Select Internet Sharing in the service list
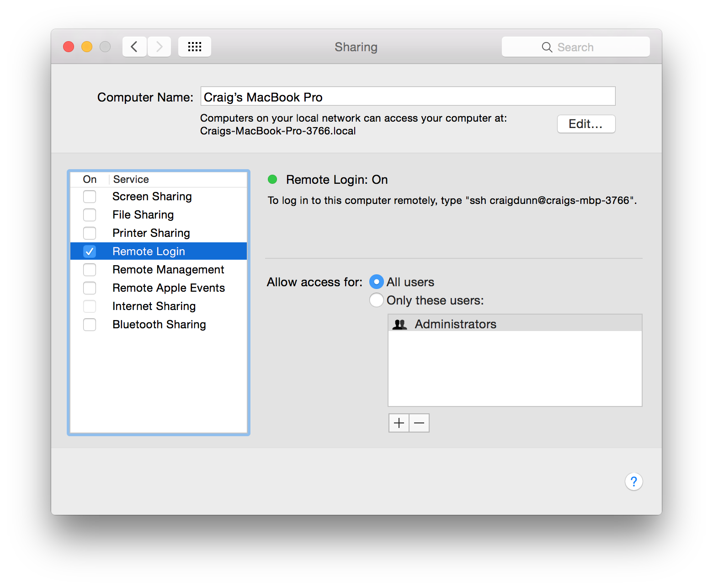The height and width of the screenshot is (588, 713). click(154, 306)
